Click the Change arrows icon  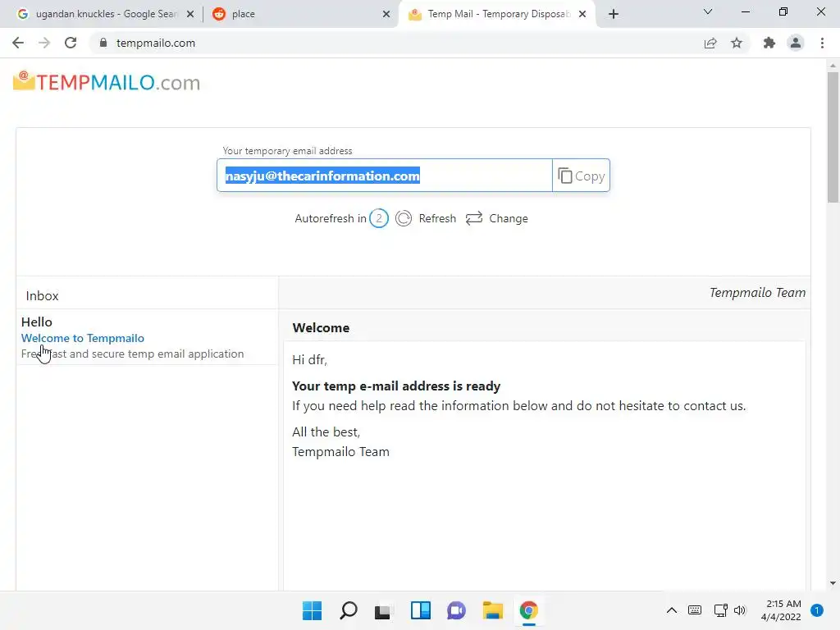(474, 218)
